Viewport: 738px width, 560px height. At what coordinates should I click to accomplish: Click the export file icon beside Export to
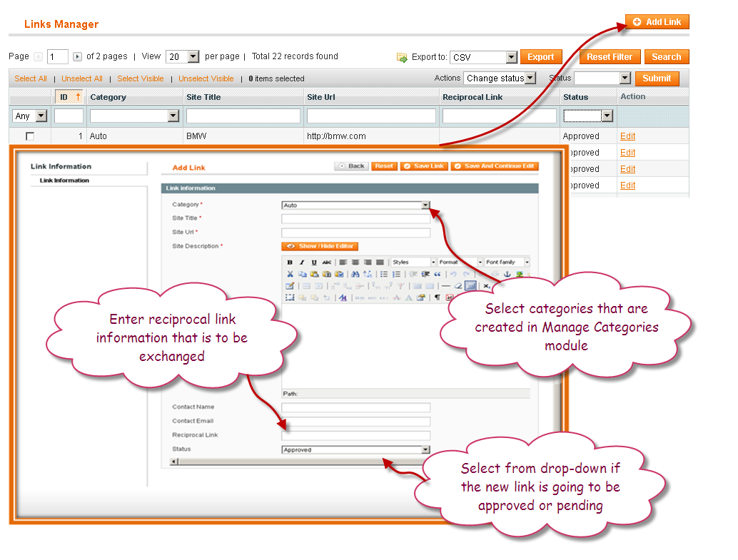400,56
